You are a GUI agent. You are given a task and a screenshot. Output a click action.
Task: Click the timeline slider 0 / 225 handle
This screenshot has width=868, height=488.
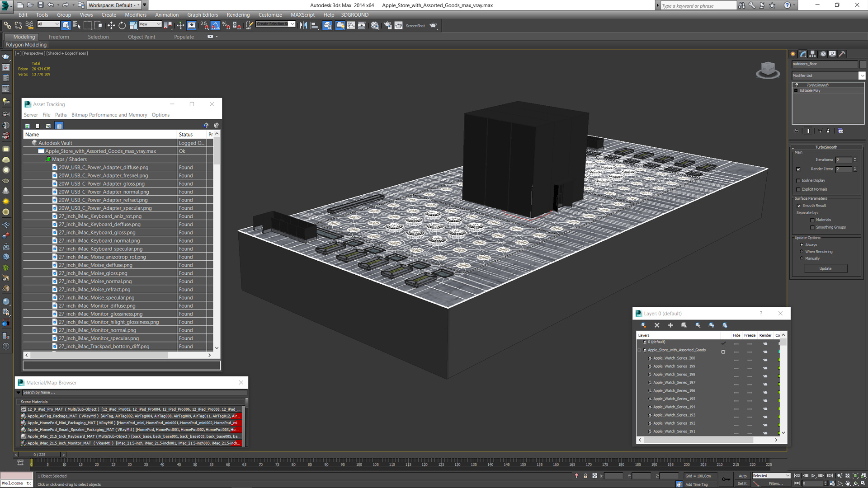click(x=39, y=455)
